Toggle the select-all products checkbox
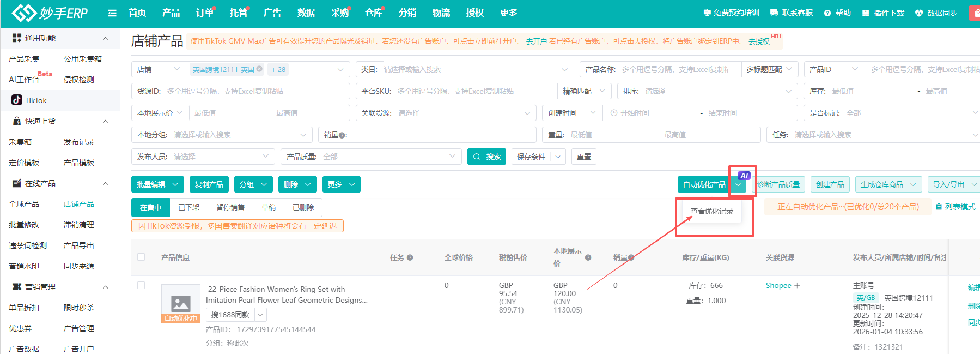Screen dimensions: 980x354 pos(141,257)
